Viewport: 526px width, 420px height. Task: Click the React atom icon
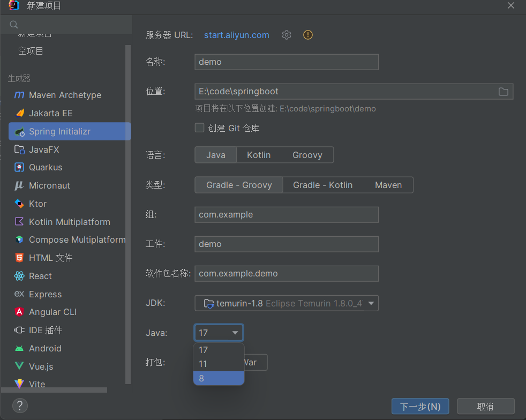(x=19, y=276)
